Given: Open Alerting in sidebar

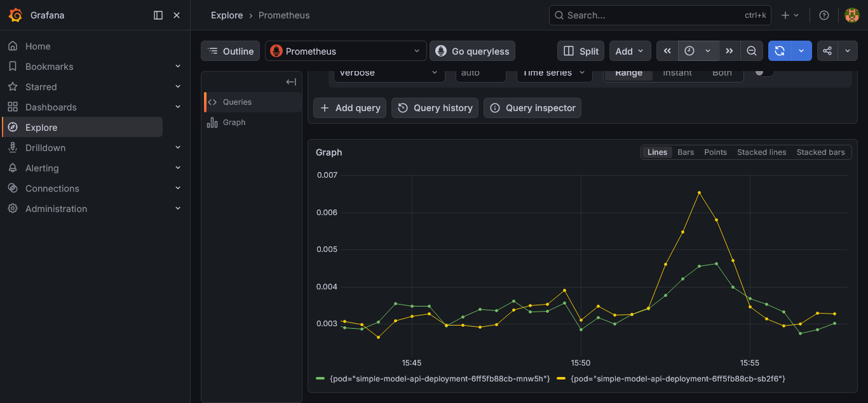Looking at the screenshot, I should tap(42, 168).
